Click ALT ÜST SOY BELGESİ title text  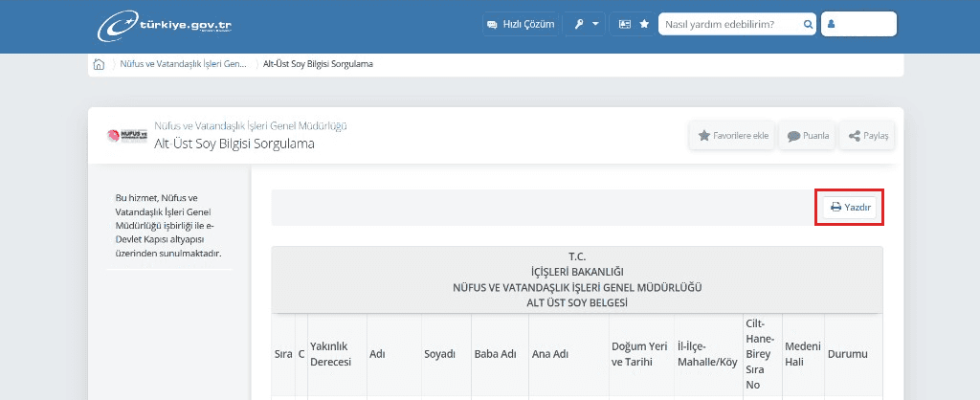[x=577, y=303]
